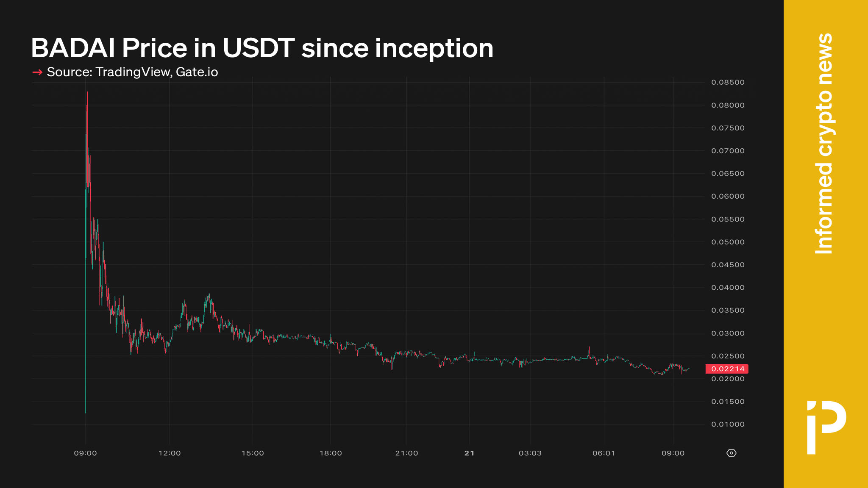Click the 0.05000 price axis label
868x488 pixels.
click(x=728, y=242)
